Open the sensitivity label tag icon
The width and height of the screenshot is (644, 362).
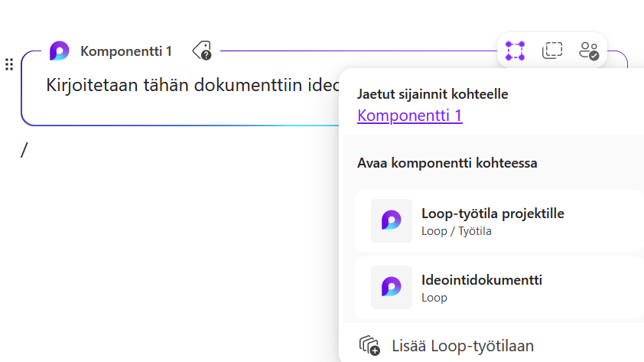[202, 51]
